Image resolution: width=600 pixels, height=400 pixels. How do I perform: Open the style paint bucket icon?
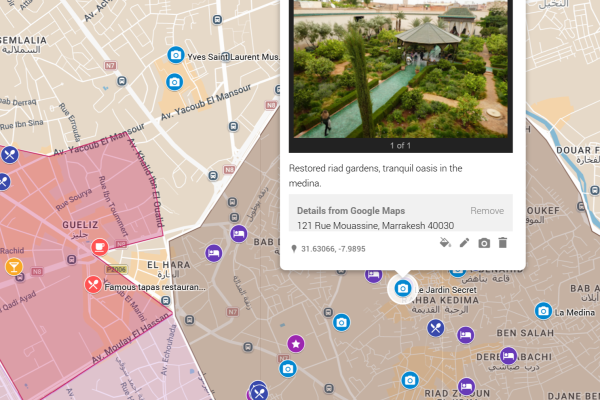(x=445, y=243)
